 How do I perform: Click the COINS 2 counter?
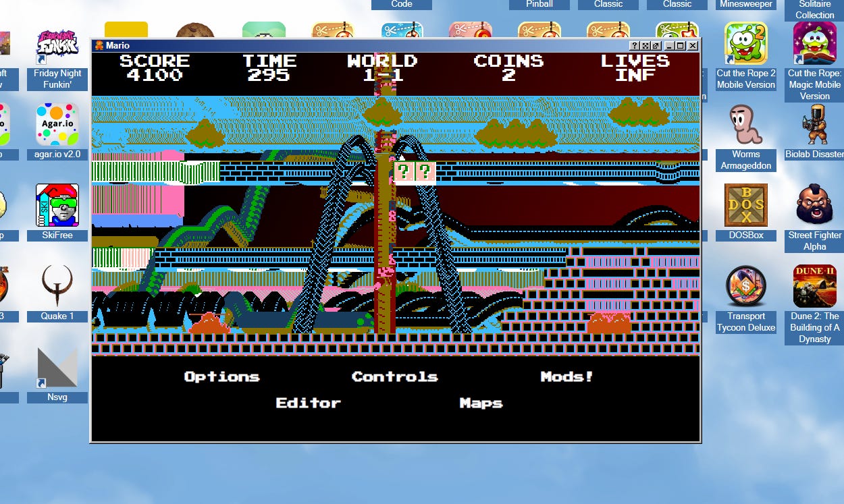[x=508, y=67]
